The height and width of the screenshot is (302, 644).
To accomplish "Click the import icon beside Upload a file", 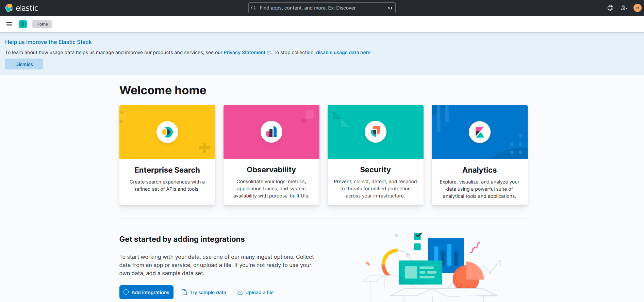I will (x=240, y=292).
